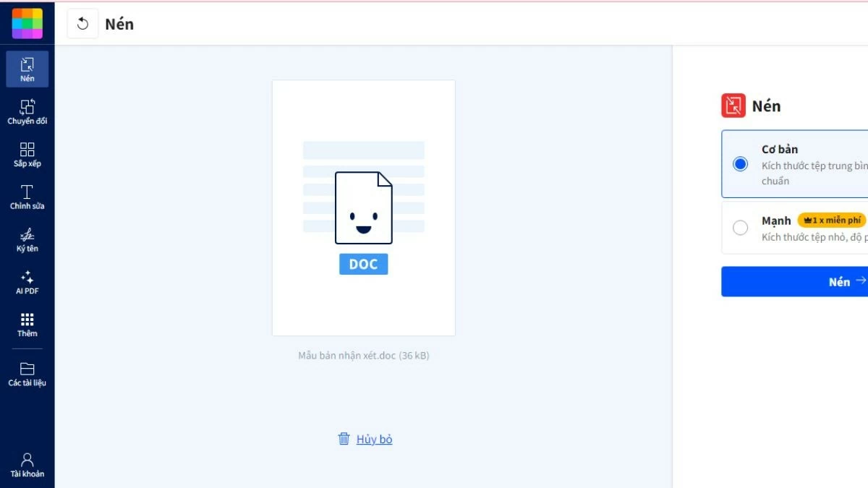Viewport: 868px width, 488px height.
Task: Click the undo arrow button beside Nén title
Action: pyautogui.click(x=82, y=24)
